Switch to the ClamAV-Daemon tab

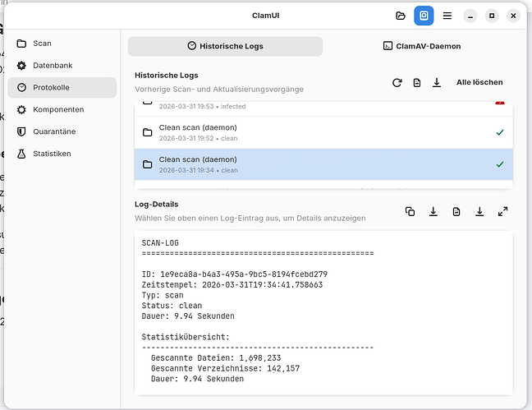421,46
